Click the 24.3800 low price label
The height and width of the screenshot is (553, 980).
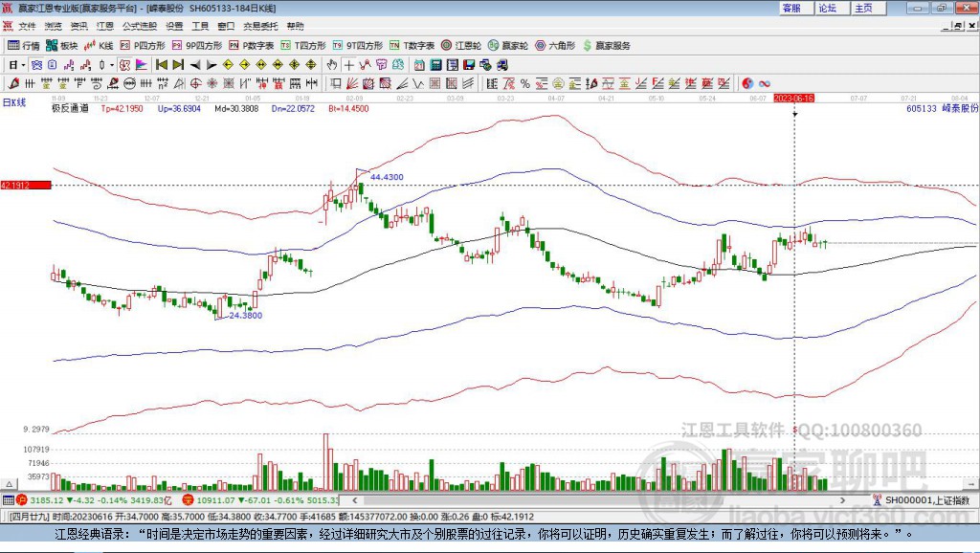pos(246,315)
